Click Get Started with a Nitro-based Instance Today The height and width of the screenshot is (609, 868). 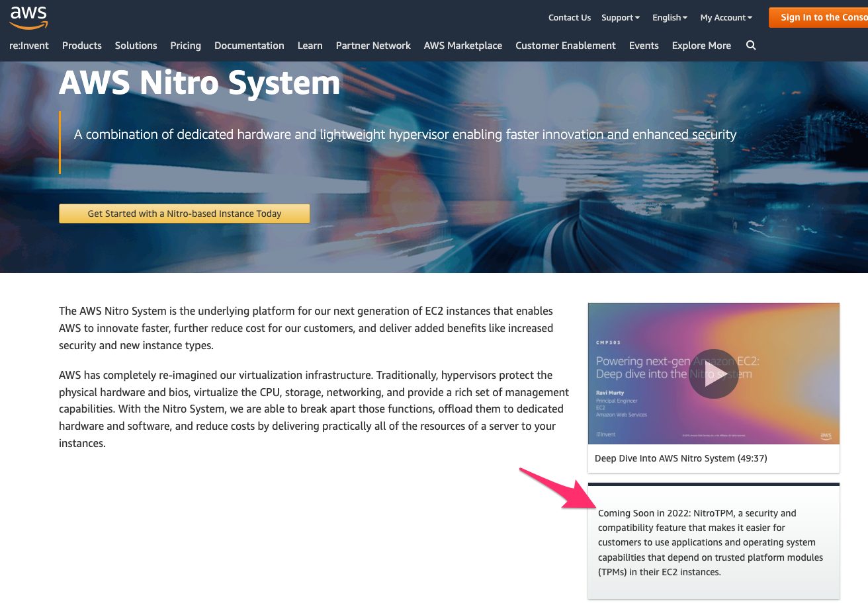(185, 213)
